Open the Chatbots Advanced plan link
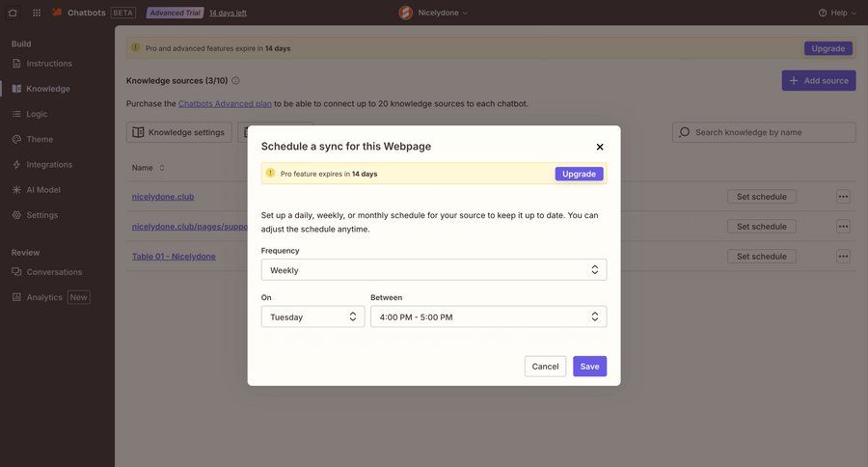This screenshot has height=467, width=868. (225, 103)
